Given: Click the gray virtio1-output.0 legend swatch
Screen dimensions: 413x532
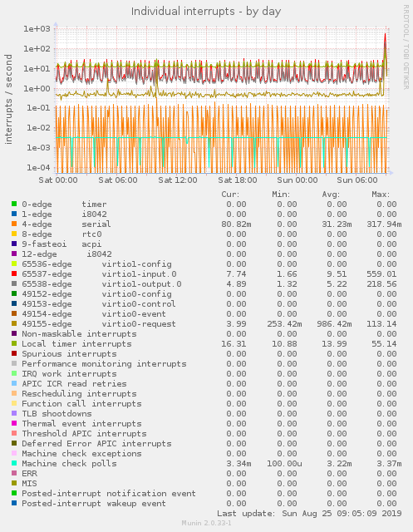Looking at the screenshot, I should (x=14, y=283).
